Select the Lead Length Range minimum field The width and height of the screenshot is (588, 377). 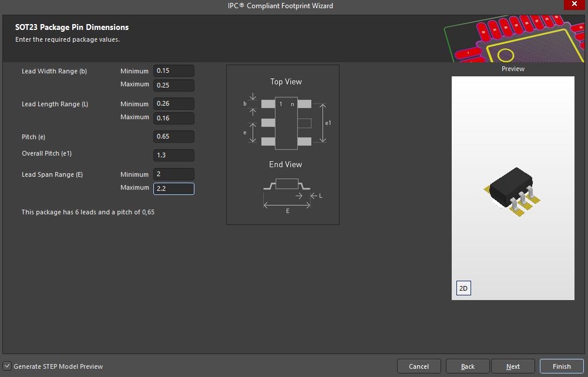coord(173,104)
